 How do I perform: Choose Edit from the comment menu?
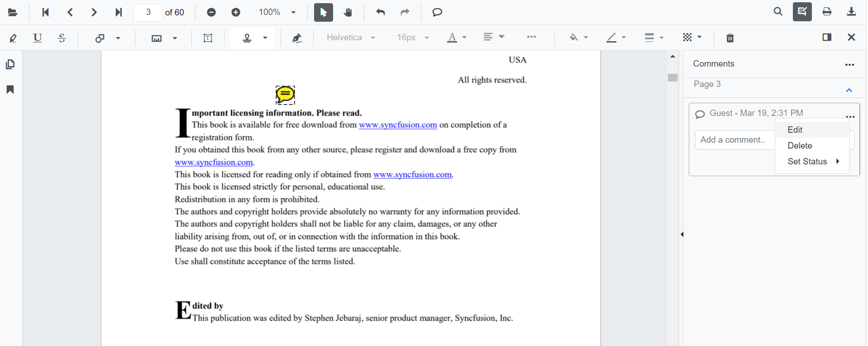(812, 130)
